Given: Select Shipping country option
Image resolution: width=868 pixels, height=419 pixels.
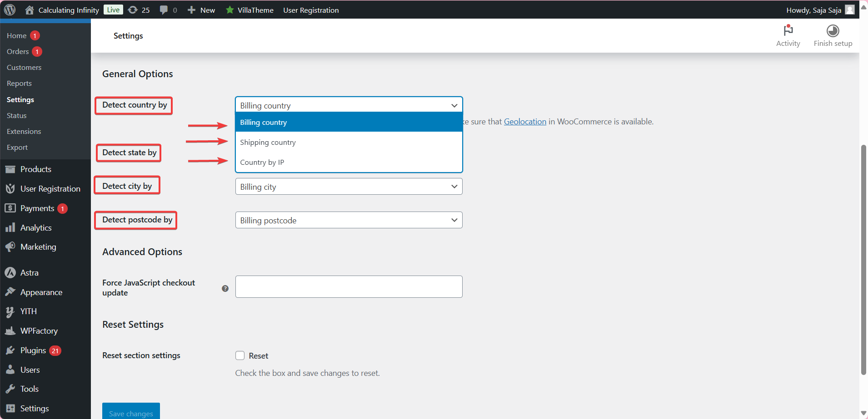Looking at the screenshot, I should (268, 143).
